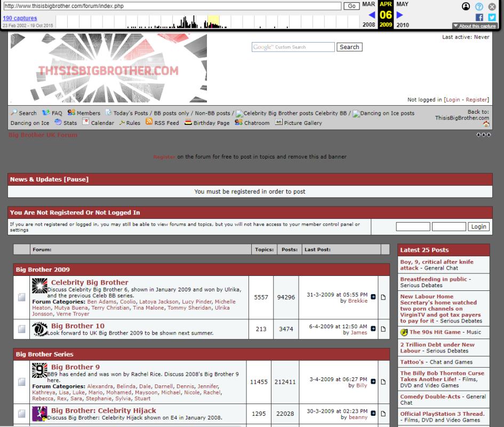Open Celebrity Big Brother forum logo icon
Viewport: 504px width, 427px height.
tap(39, 286)
